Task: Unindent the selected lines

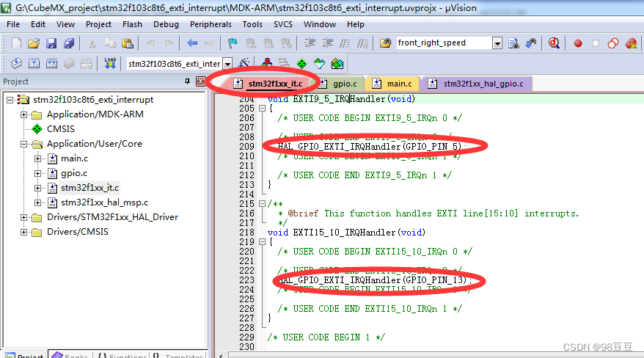Action: pos(327,43)
